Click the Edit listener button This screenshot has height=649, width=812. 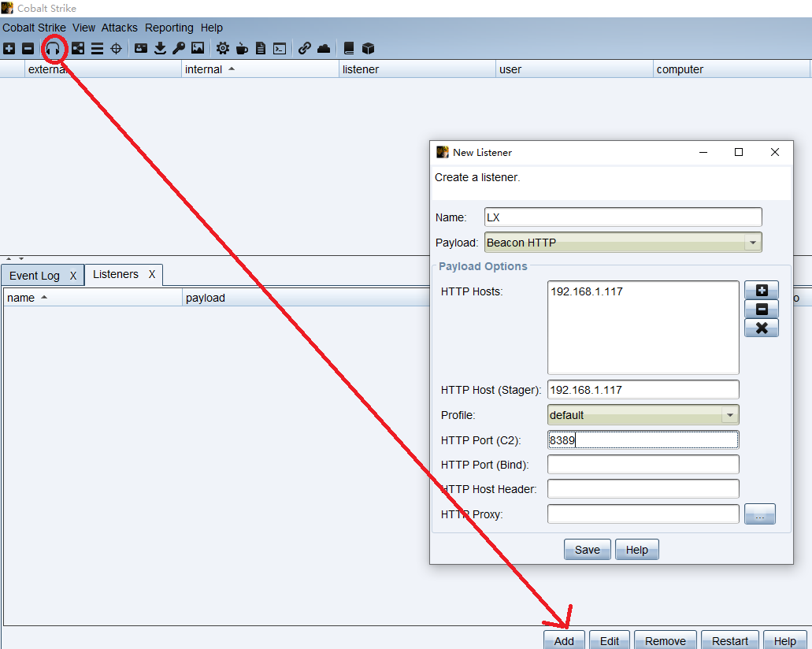(610, 640)
